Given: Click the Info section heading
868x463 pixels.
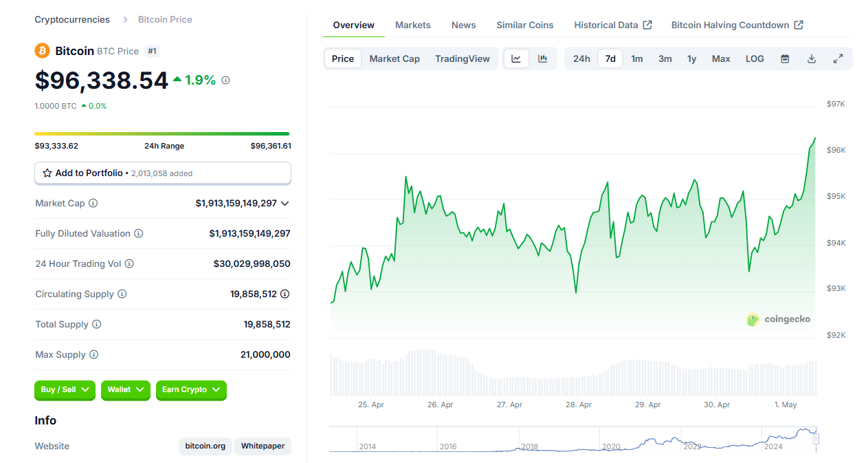Looking at the screenshot, I should [x=45, y=420].
